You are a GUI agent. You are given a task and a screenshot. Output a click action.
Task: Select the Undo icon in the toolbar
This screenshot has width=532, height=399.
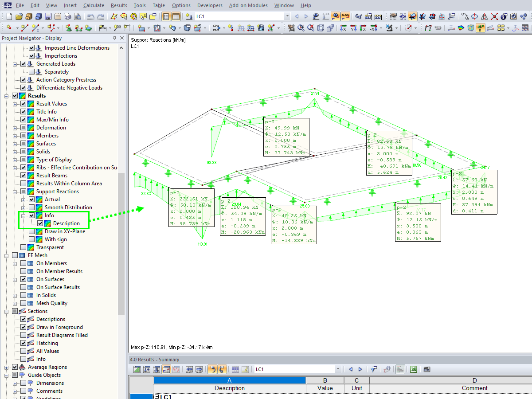pos(91,16)
